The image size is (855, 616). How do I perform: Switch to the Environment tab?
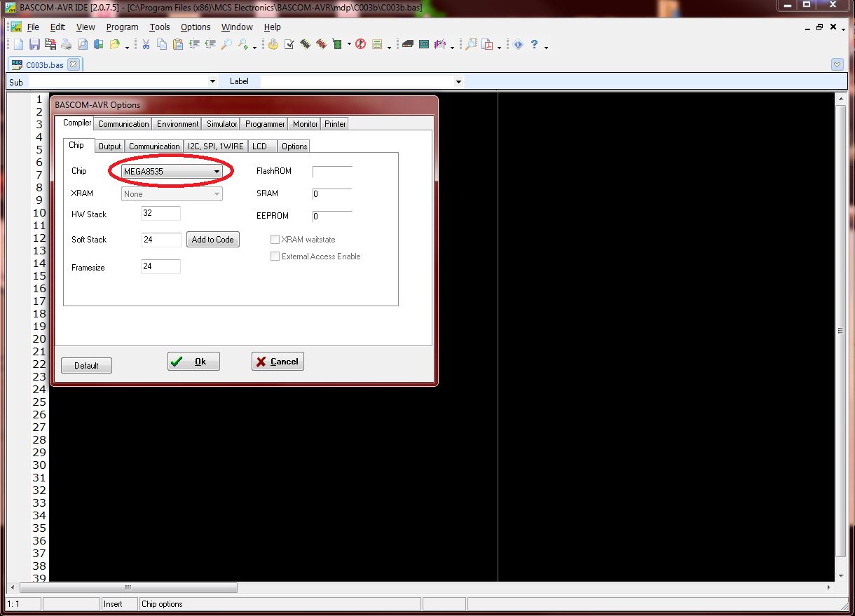click(177, 124)
